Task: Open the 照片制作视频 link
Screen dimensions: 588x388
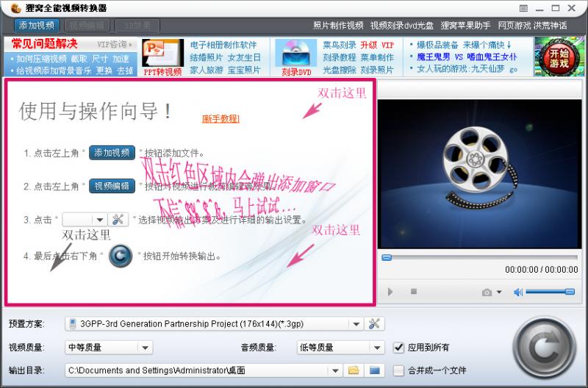Action: (x=338, y=26)
